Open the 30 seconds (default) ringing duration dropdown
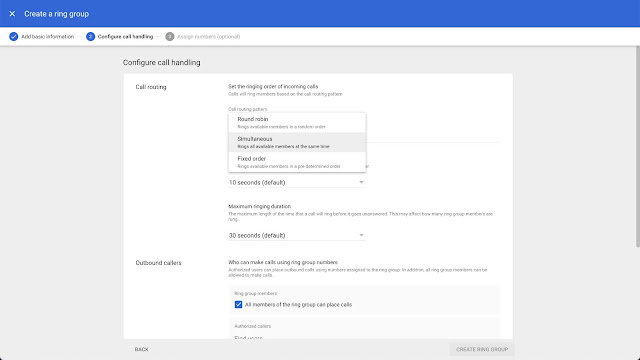Image resolution: width=640 pixels, height=360 pixels. point(296,236)
